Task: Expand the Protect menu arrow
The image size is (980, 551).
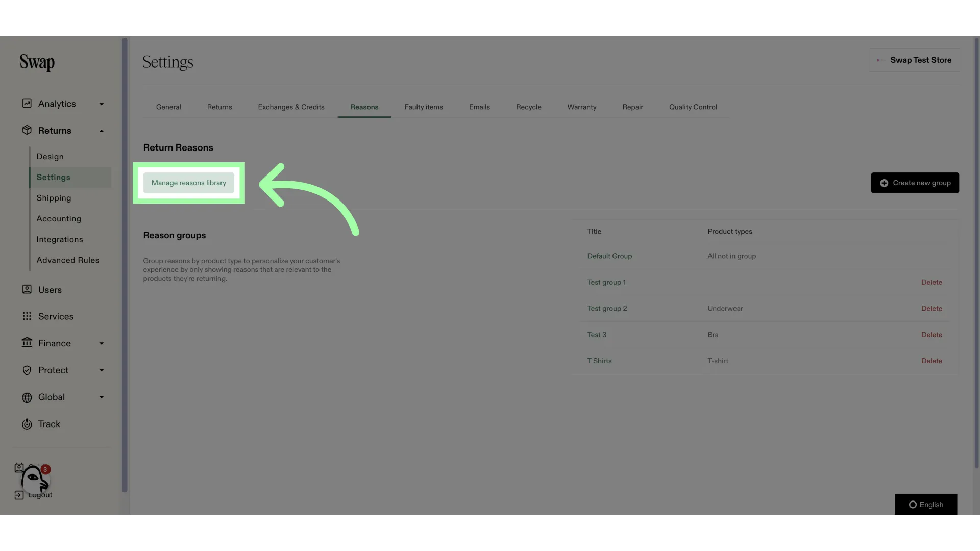Action: click(x=102, y=370)
